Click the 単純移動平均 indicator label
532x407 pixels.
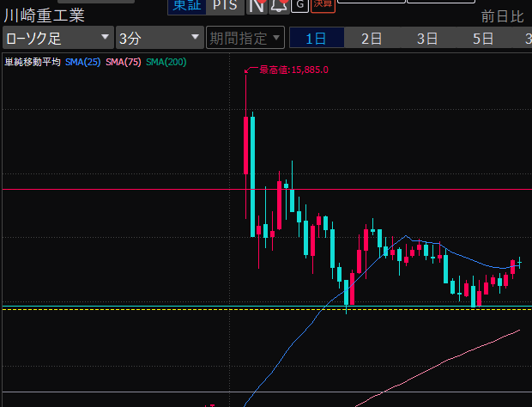(33, 62)
